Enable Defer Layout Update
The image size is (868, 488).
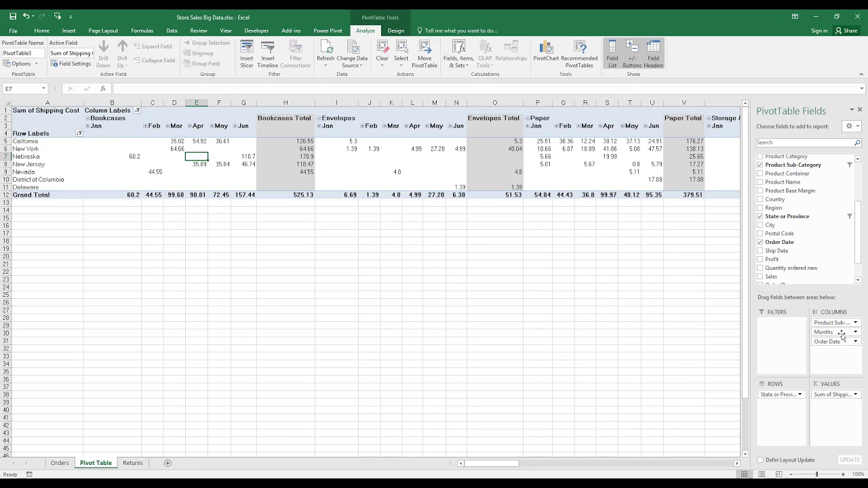(760, 460)
